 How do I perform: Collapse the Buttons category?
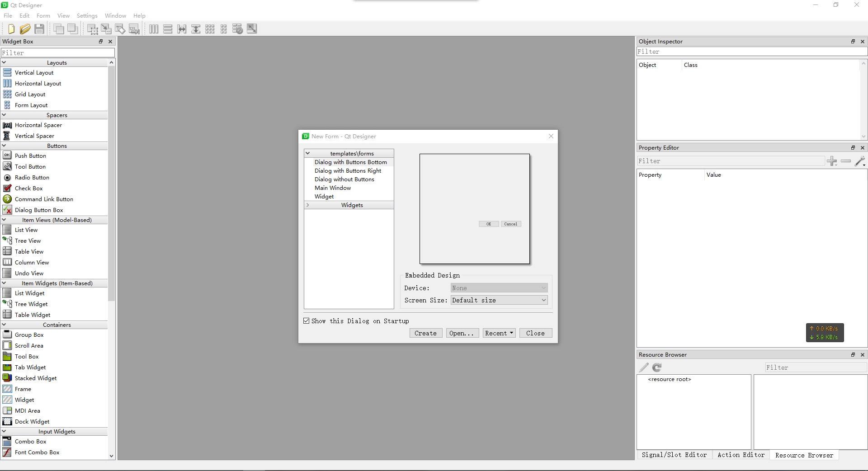point(4,146)
